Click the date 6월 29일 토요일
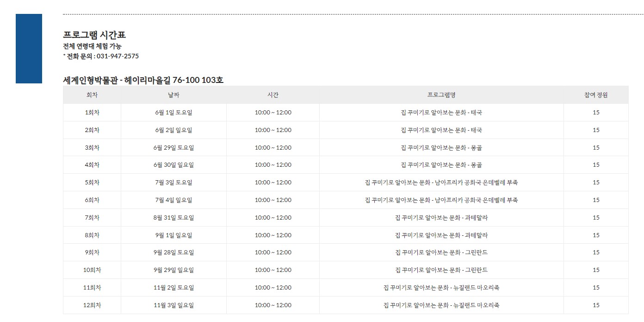Viewport: 644px width, 322px height. click(173, 148)
